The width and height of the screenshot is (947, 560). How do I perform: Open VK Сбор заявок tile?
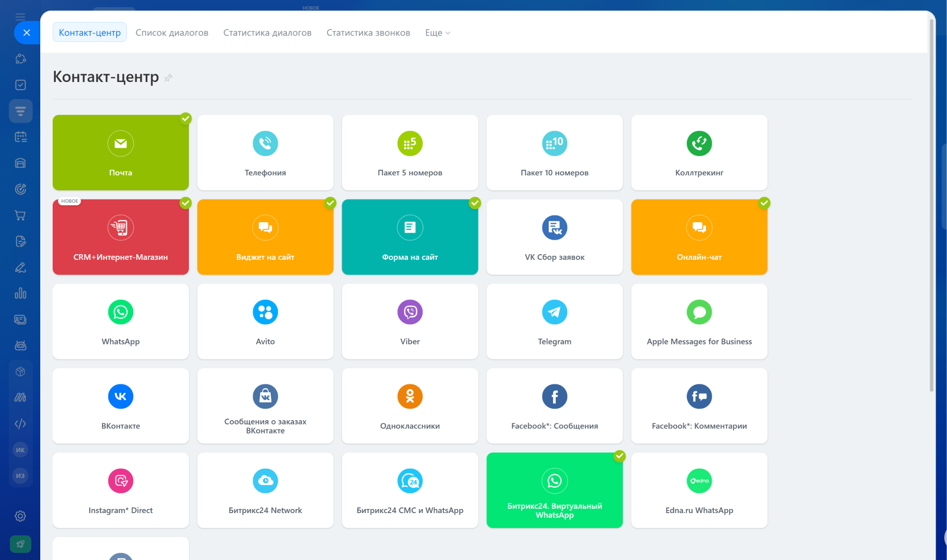(x=554, y=237)
